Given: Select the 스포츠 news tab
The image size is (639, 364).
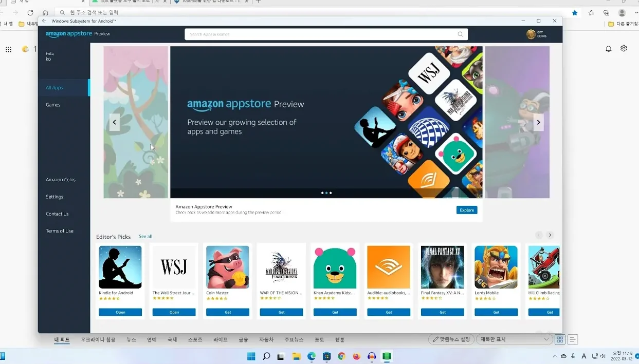Looking at the screenshot, I should click(x=195, y=340).
